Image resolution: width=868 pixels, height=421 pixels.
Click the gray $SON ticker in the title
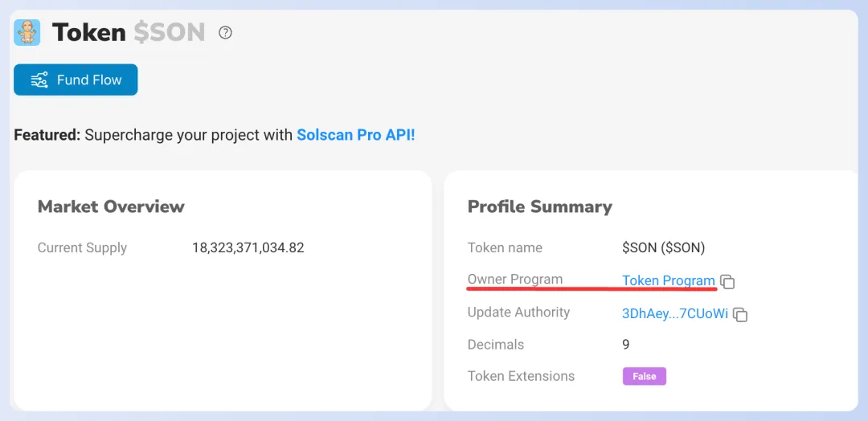[x=170, y=33]
